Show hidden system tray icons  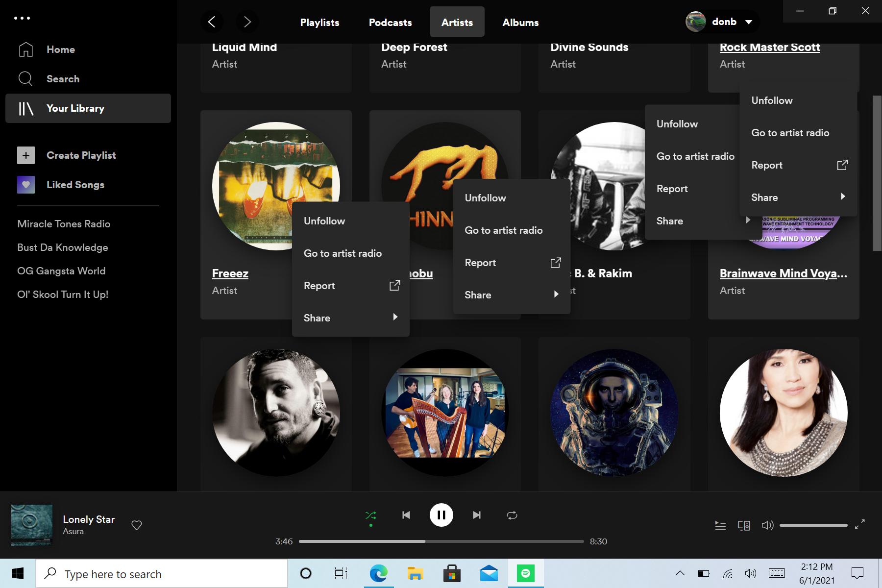[x=680, y=573]
